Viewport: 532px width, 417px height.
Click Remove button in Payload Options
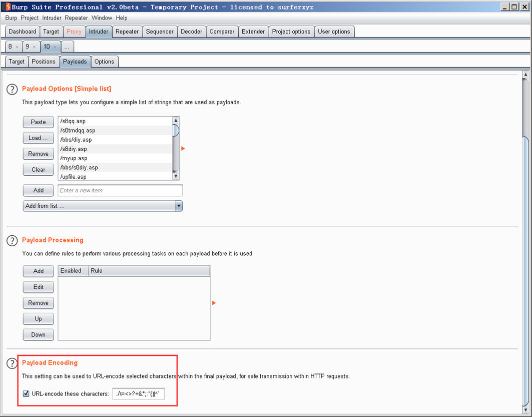click(39, 154)
